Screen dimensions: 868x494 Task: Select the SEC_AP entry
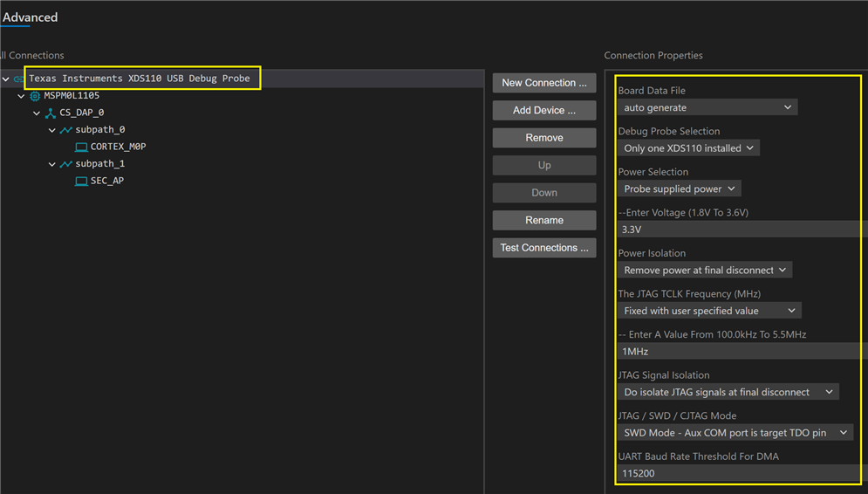(106, 181)
